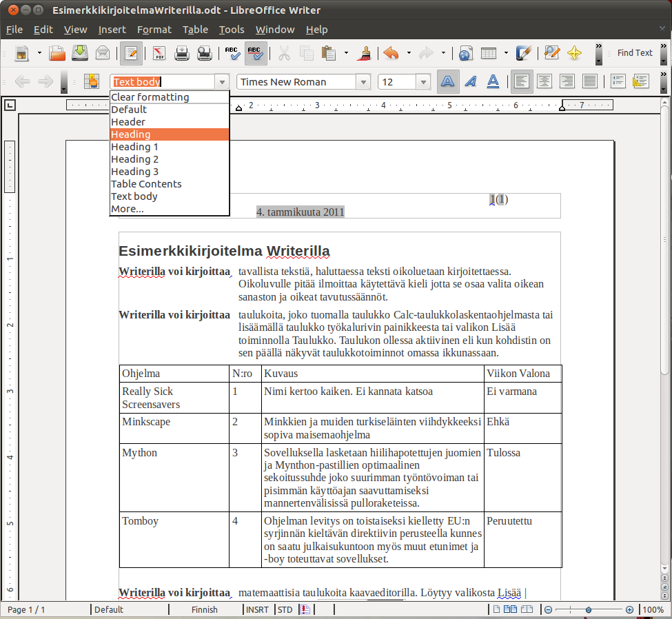672x619 pixels.
Task: Align text right
Action: pyautogui.click(x=567, y=81)
